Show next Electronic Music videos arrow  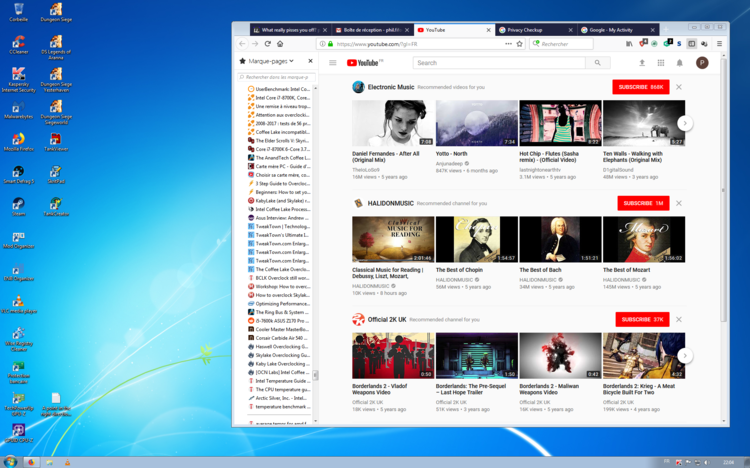click(684, 123)
